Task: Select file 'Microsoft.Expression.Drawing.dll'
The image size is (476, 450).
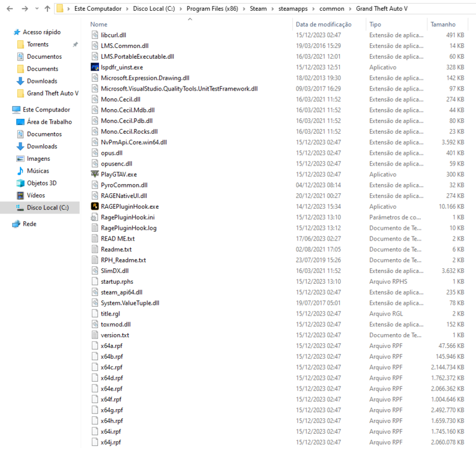Action: (145, 78)
